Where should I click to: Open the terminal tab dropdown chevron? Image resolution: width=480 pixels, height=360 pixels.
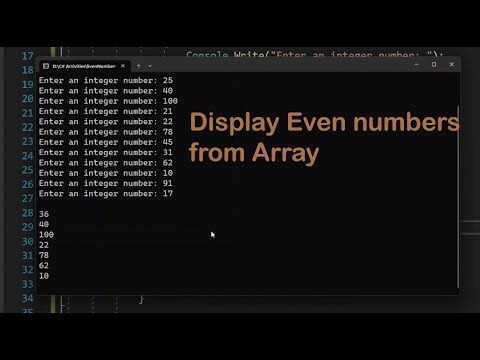150,66
